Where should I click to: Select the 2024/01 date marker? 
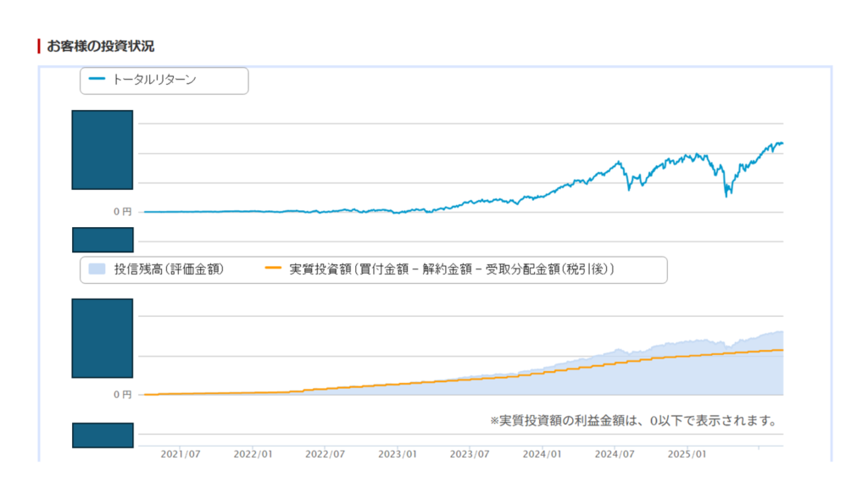coord(543,455)
